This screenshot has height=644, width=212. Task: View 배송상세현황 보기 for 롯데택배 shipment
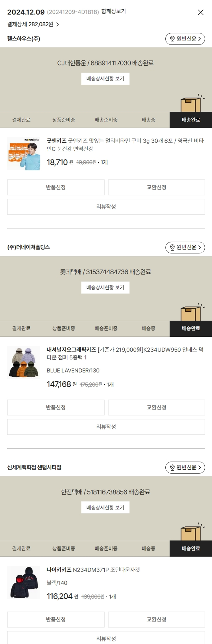pyautogui.click(x=105, y=287)
